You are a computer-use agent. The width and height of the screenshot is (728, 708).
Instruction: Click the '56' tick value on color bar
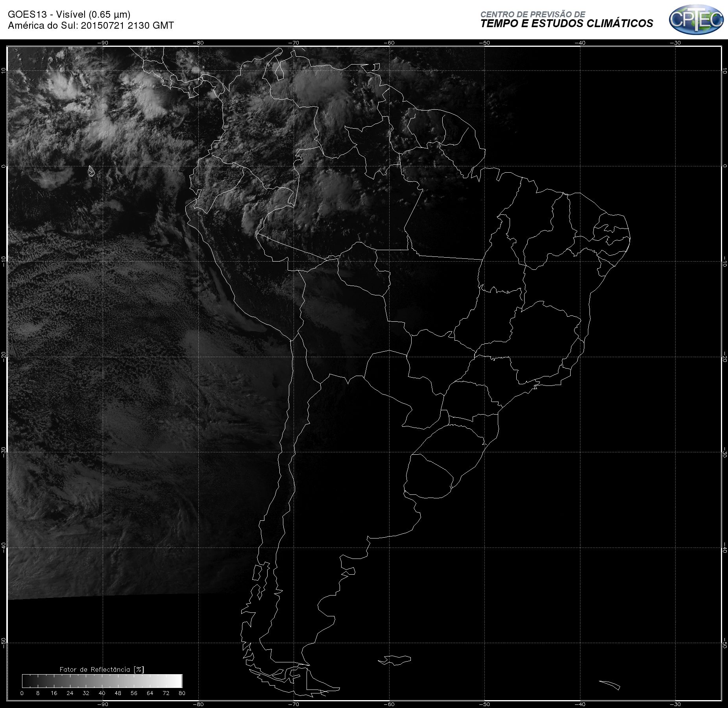coord(134,693)
